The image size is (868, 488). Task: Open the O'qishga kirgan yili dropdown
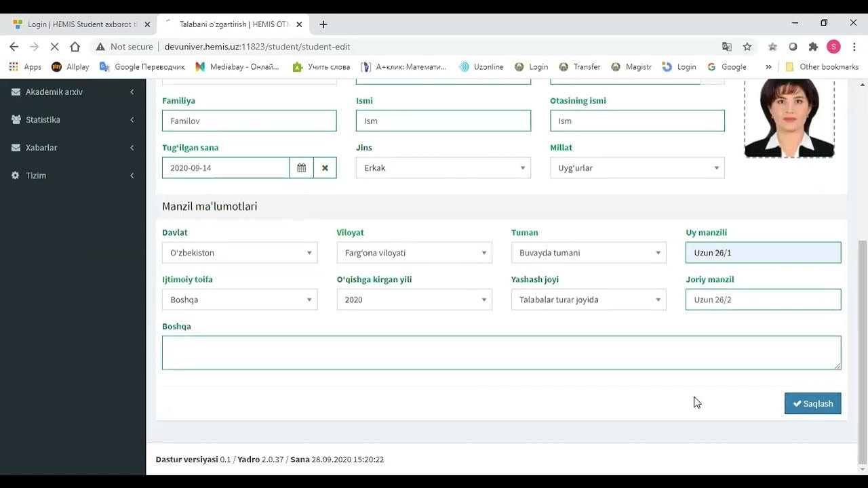414,300
